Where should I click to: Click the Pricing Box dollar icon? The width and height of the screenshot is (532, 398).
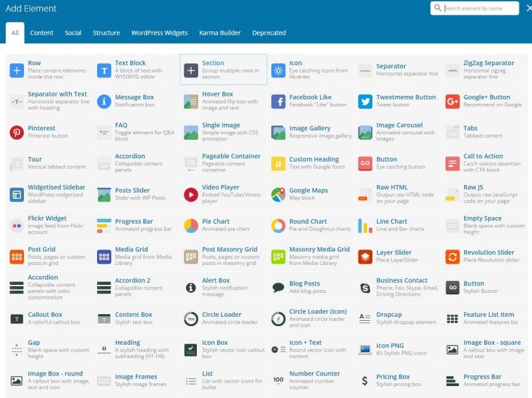365,381
